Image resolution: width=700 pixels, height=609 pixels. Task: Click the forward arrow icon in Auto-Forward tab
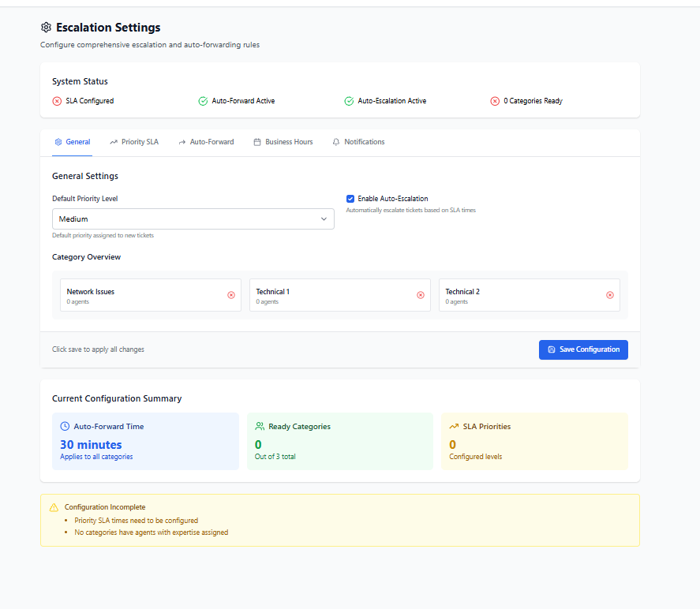(x=182, y=142)
